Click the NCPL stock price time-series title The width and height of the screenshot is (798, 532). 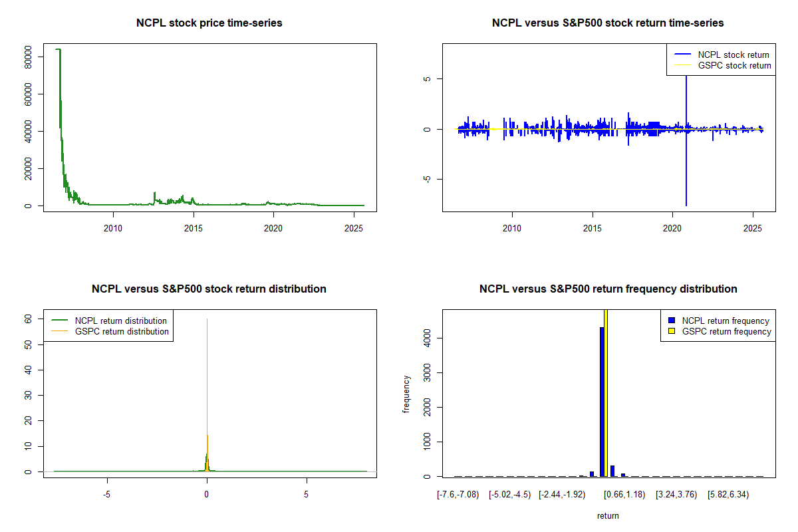pos(209,23)
